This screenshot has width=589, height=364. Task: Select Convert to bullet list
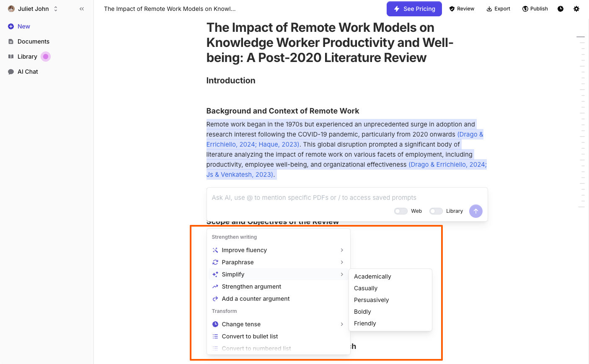point(250,336)
